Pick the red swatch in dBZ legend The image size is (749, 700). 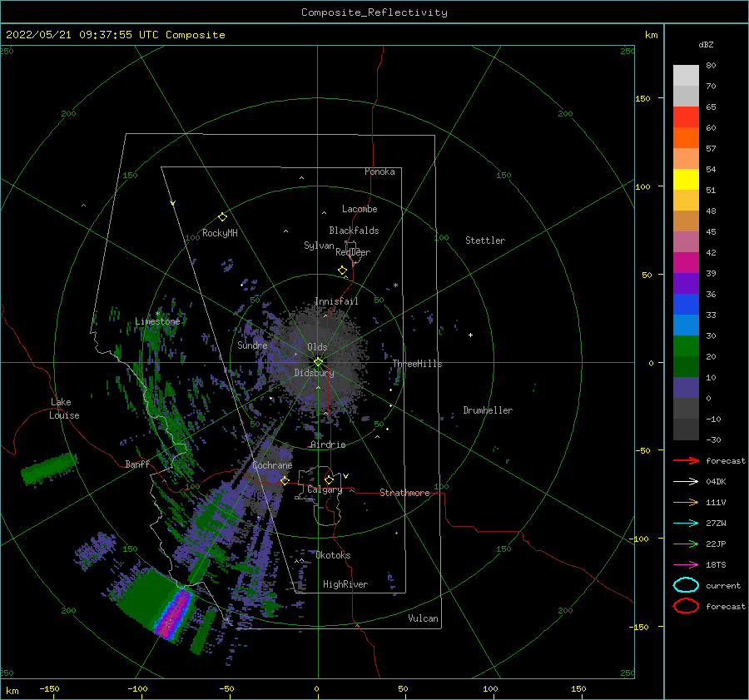(686, 117)
